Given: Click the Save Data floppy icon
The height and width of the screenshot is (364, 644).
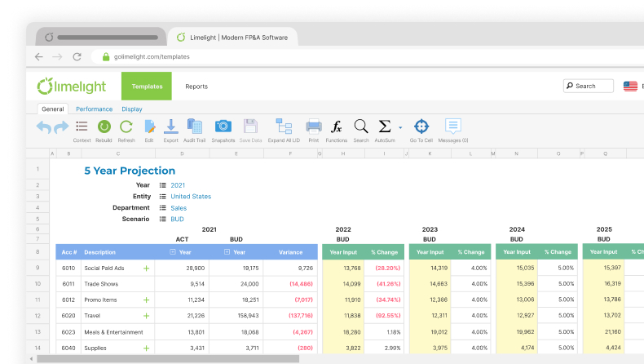Looking at the screenshot, I should [x=250, y=126].
